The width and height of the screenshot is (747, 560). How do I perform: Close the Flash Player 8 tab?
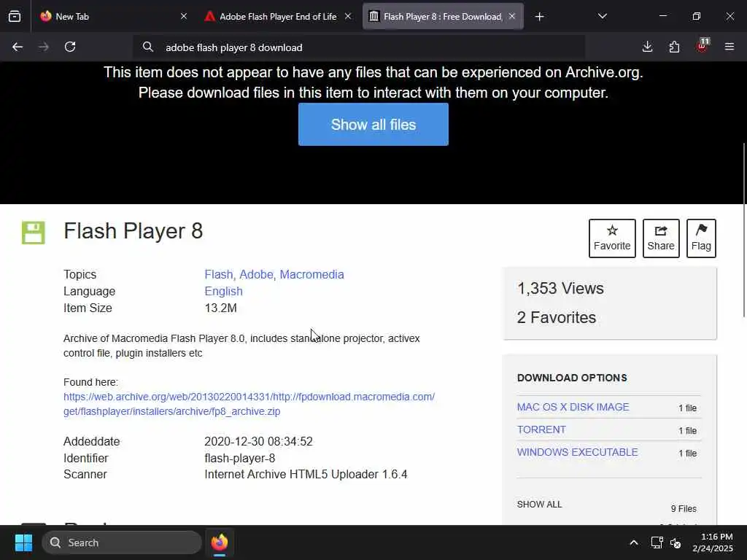[x=511, y=16]
